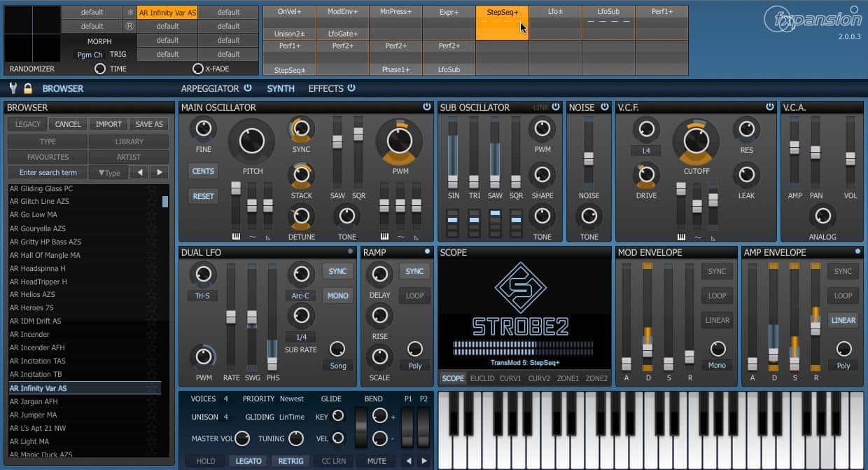868x470 pixels.
Task: Open the Mono dropdown in Mod Envelope
Action: (717, 365)
